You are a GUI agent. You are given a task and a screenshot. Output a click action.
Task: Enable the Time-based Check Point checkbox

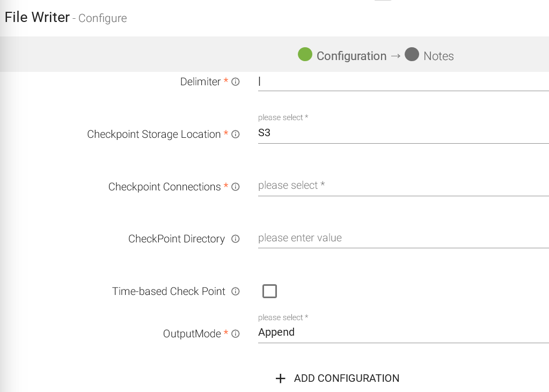269,291
